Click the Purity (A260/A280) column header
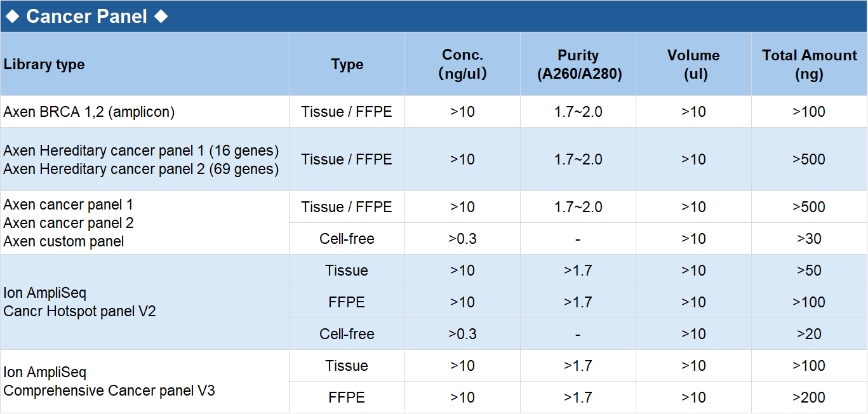Viewport: 868px width, 414px height. click(578, 65)
